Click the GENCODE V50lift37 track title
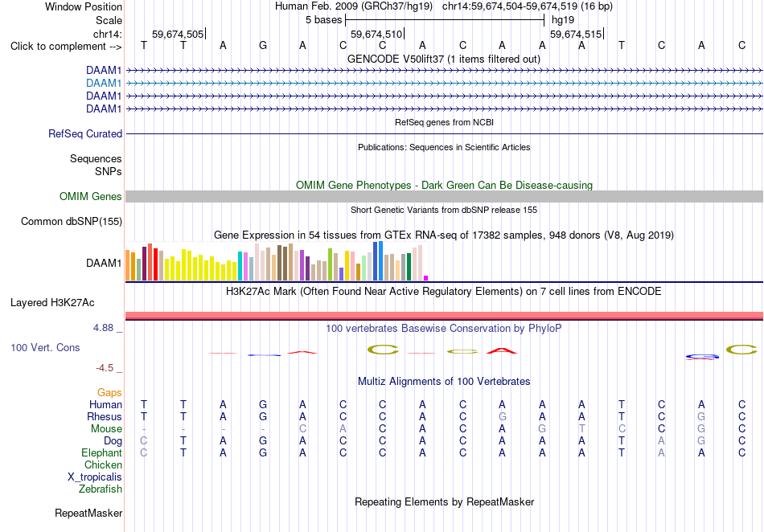Image resolution: width=764 pixels, height=532 pixels. click(x=444, y=59)
